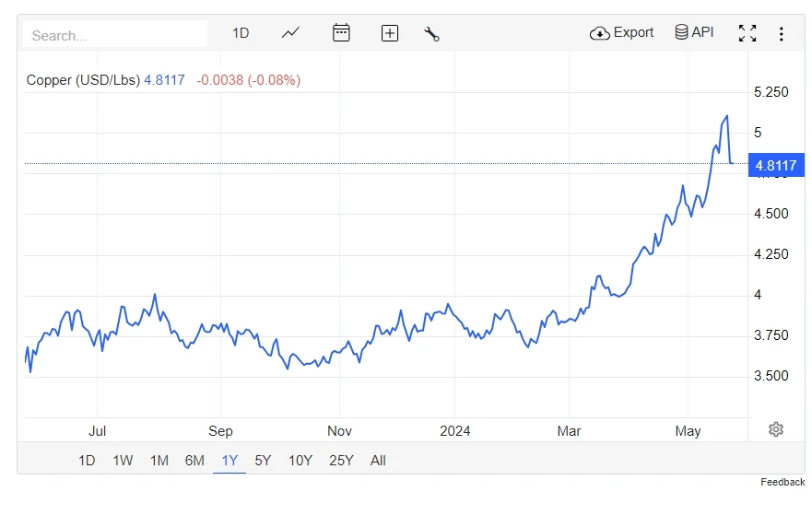
Task: Click inside the Search input field
Action: pyautogui.click(x=115, y=34)
